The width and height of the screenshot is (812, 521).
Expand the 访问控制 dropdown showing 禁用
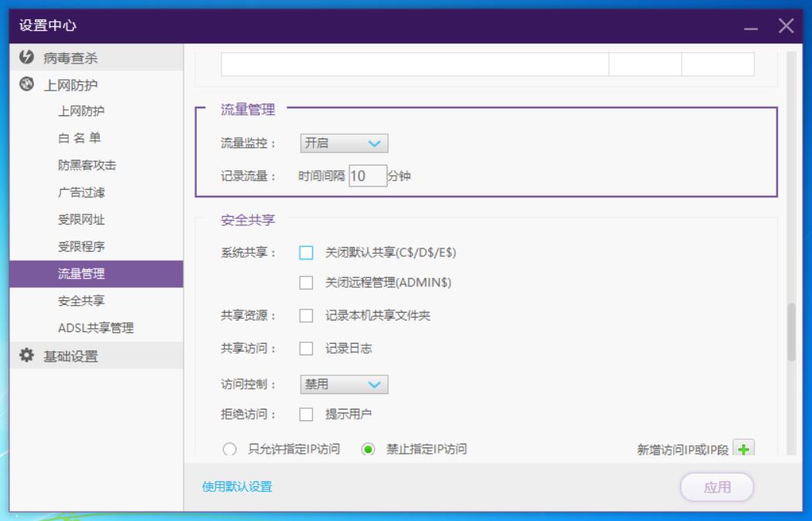tap(344, 385)
